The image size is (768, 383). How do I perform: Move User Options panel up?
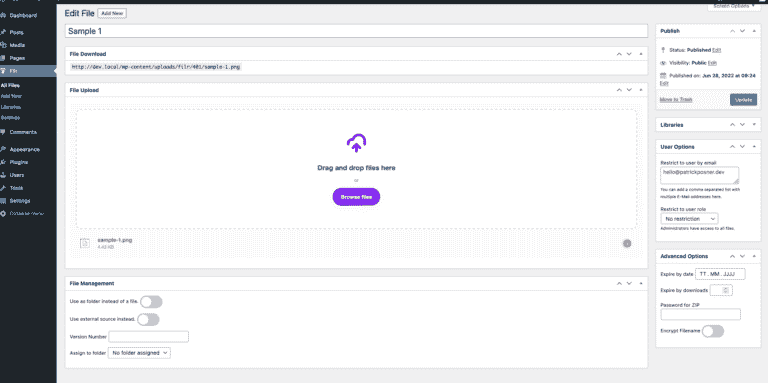point(733,147)
